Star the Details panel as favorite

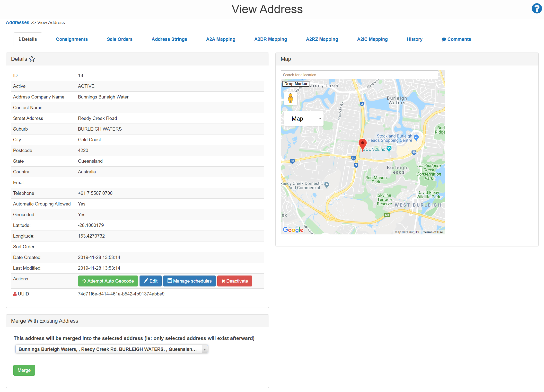coord(32,59)
